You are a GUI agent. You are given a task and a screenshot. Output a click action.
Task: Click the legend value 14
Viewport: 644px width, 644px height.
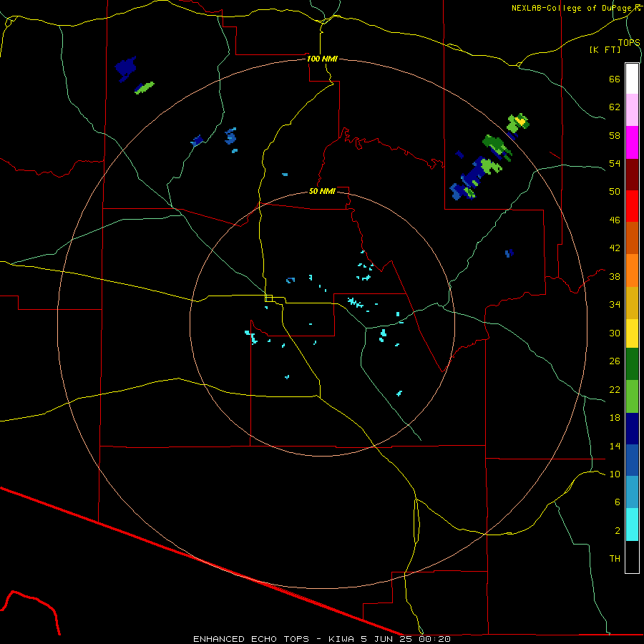click(x=615, y=446)
